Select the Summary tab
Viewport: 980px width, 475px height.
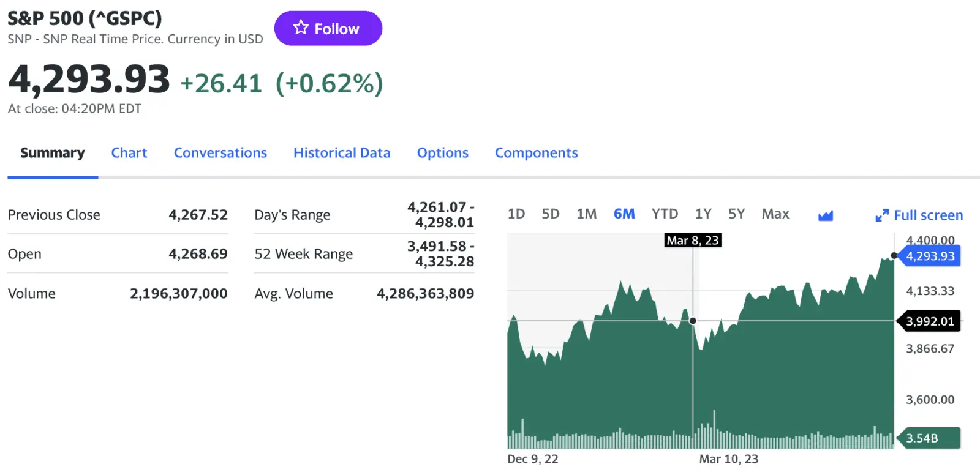53,153
